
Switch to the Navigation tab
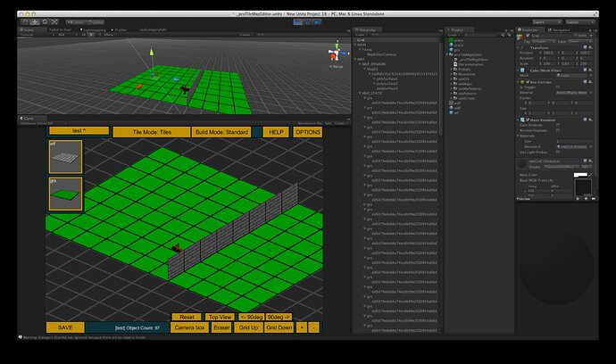(560, 29)
